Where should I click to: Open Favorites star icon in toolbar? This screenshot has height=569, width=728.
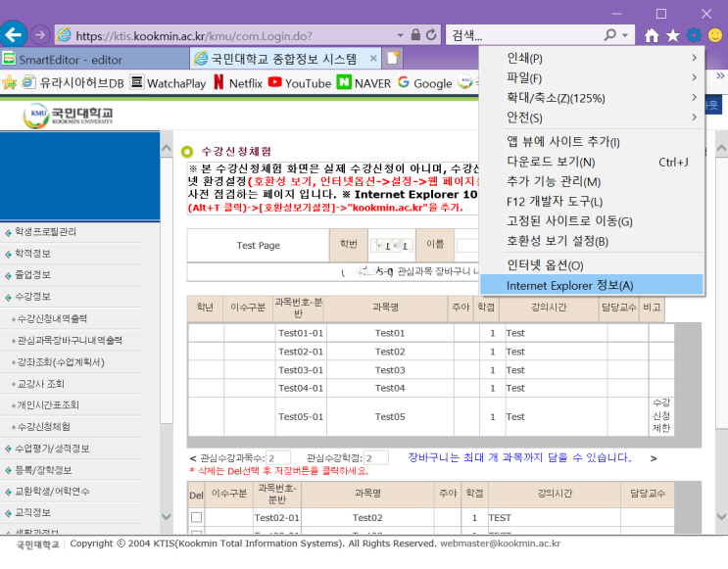(x=673, y=35)
